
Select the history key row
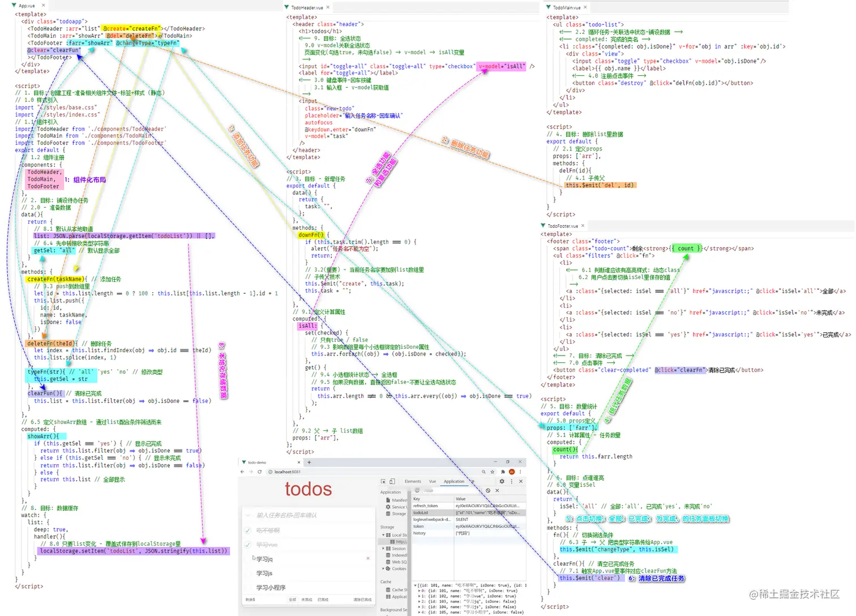tap(469, 533)
